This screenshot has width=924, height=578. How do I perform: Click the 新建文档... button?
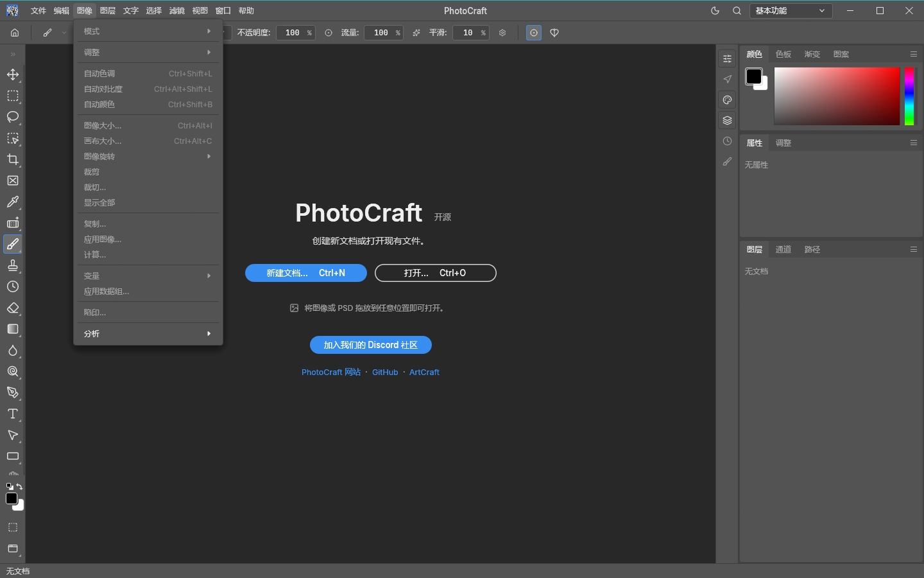pos(306,273)
